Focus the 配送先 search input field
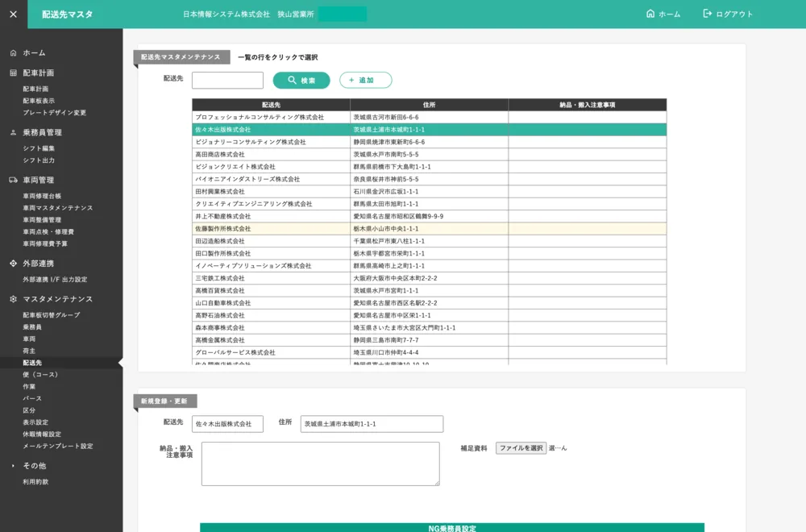Image resolution: width=806 pixels, height=532 pixels. coord(227,81)
